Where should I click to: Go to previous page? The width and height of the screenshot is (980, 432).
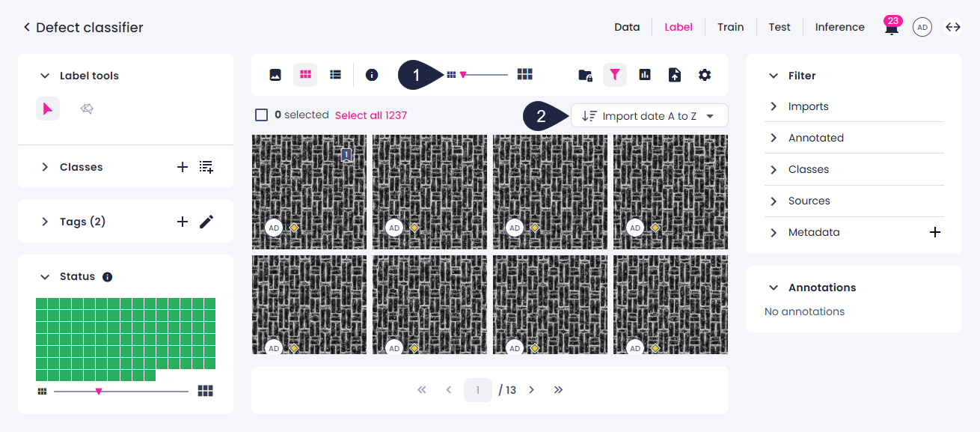(449, 390)
